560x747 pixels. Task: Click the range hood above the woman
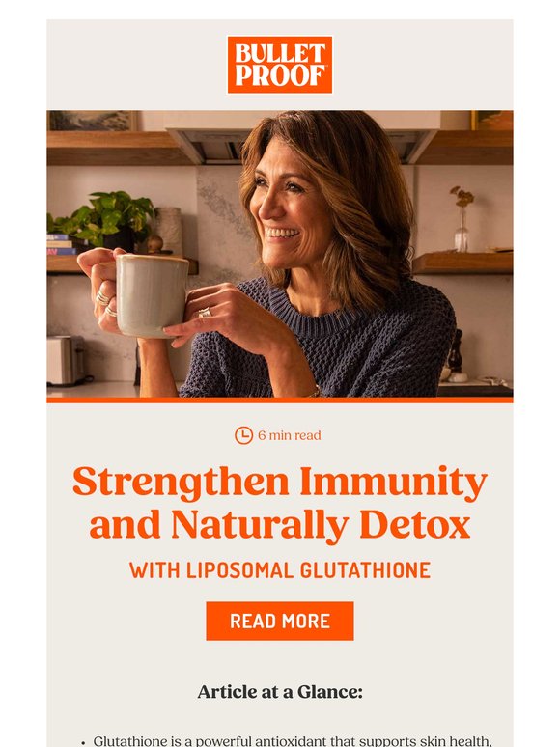tap(300, 138)
